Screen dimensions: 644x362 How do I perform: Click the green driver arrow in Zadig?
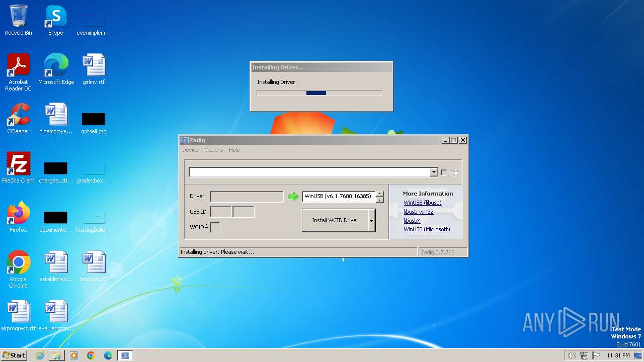[293, 197]
